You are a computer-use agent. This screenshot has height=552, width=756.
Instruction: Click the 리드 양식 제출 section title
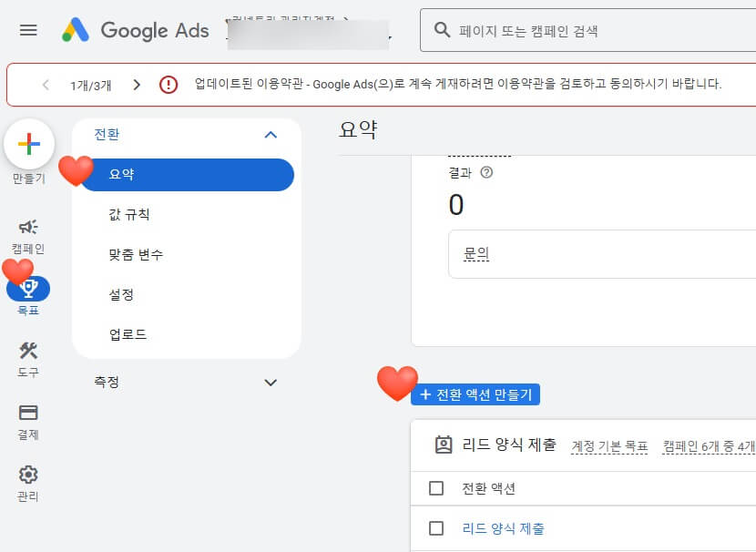pyautogui.click(x=509, y=445)
